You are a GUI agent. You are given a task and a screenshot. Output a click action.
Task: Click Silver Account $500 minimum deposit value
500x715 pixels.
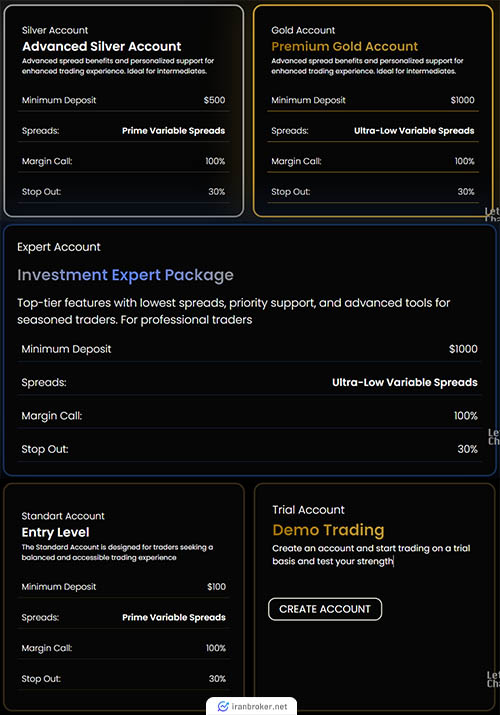pyautogui.click(x=214, y=100)
